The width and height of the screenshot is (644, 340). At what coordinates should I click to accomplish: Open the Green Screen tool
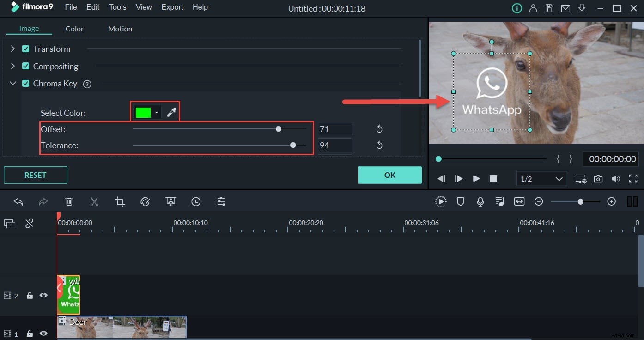click(170, 201)
